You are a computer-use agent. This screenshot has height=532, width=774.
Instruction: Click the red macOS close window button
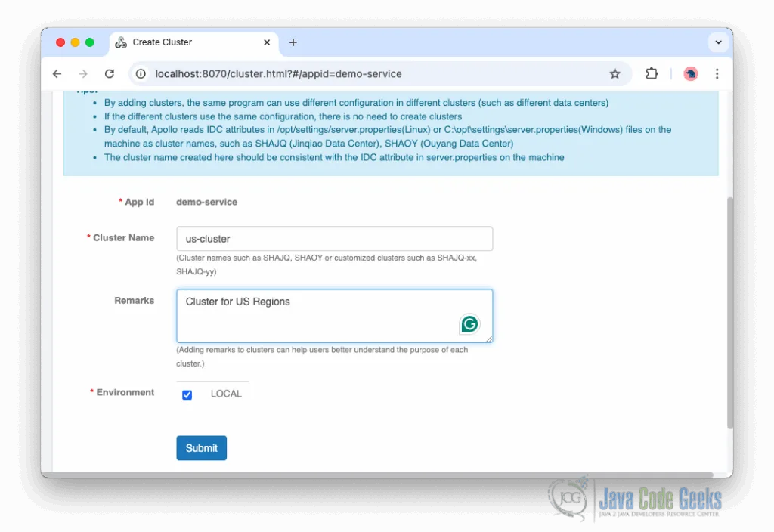(x=60, y=42)
